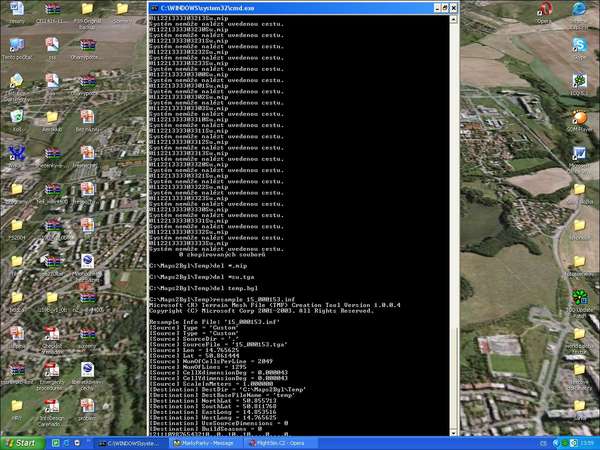Launch GOM Player from the desktop
600x450 pixels.
(x=580, y=120)
